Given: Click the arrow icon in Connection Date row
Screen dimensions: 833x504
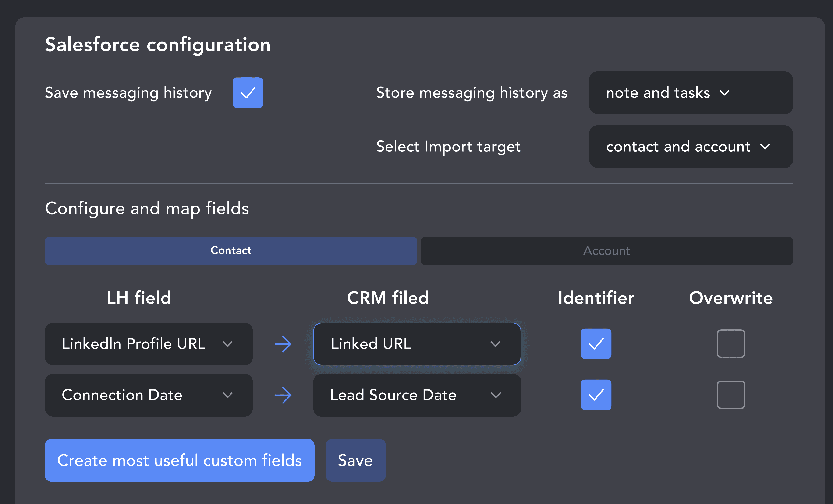Looking at the screenshot, I should click(283, 395).
